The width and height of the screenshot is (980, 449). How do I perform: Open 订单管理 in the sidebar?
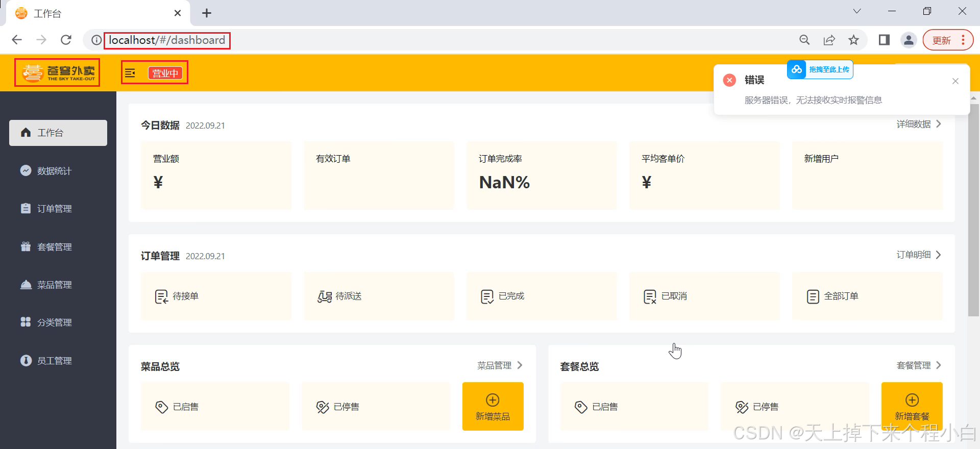pos(58,209)
